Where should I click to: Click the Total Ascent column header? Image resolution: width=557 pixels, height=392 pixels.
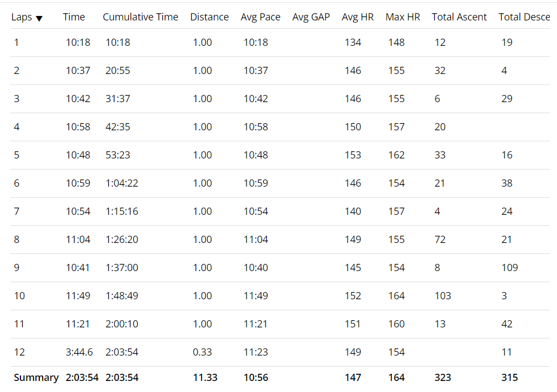[x=459, y=17]
